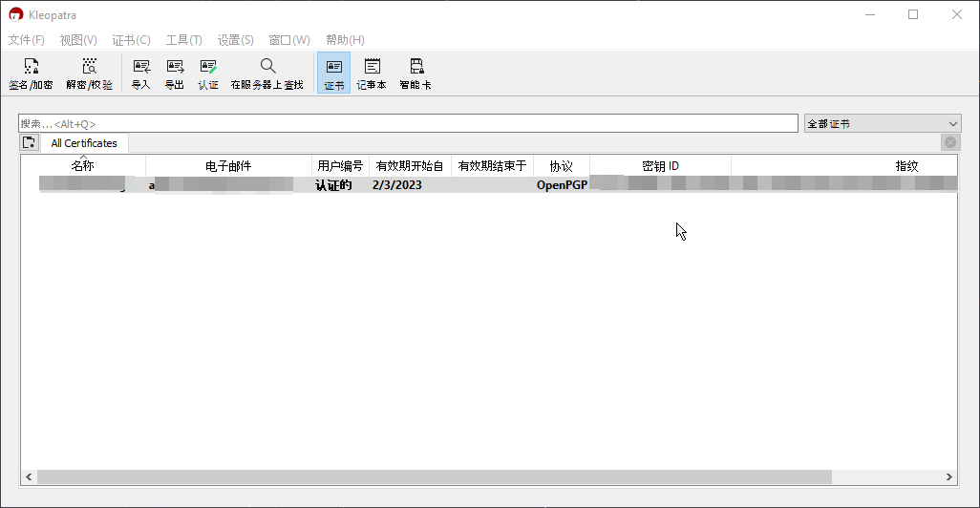Screen dimensions: 980x508
Task: Look up on server (在服务器上查找)
Action: [266, 74]
